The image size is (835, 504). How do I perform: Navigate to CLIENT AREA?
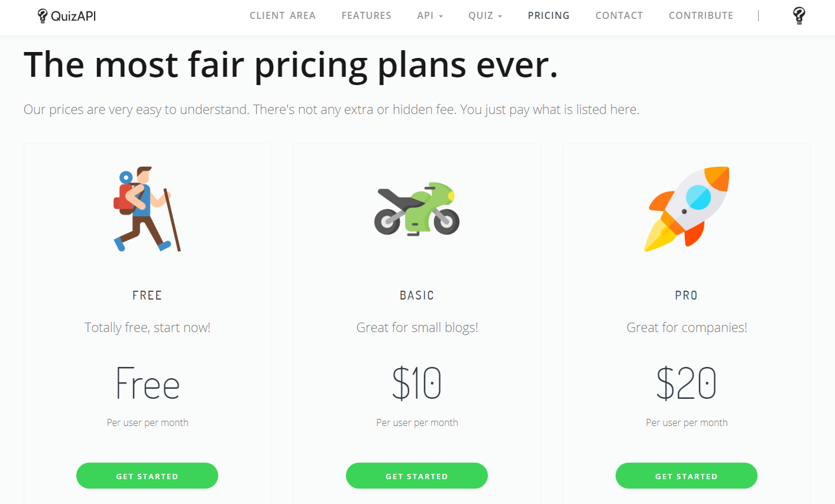[283, 16]
